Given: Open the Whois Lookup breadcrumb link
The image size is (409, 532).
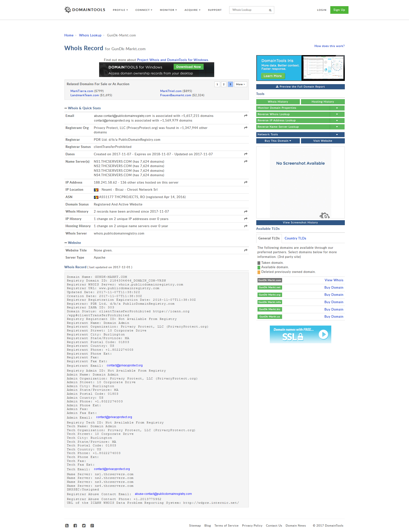Looking at the screenshot, I should tap(90, 35).
